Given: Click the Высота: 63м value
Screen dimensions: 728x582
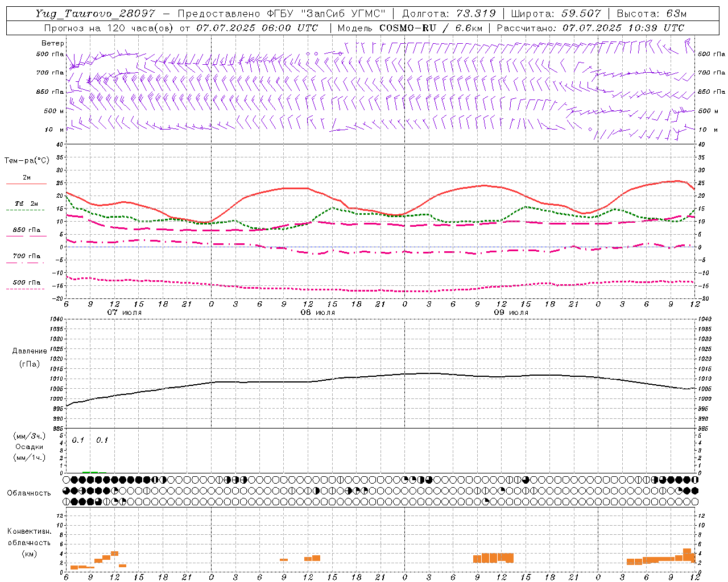Looking at the screenshot, I should click(651, 14).
